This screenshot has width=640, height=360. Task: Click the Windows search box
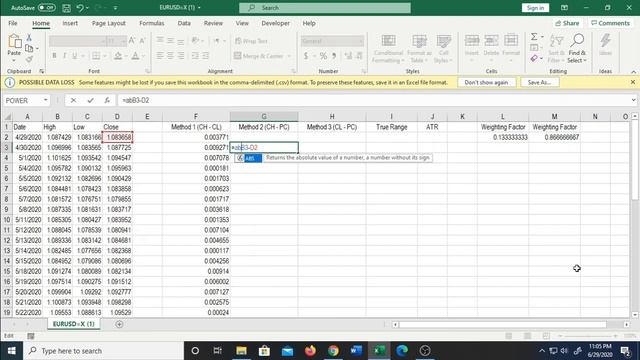click(103, 351)
